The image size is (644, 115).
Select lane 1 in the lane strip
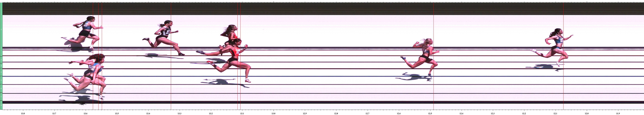[1, 30]
